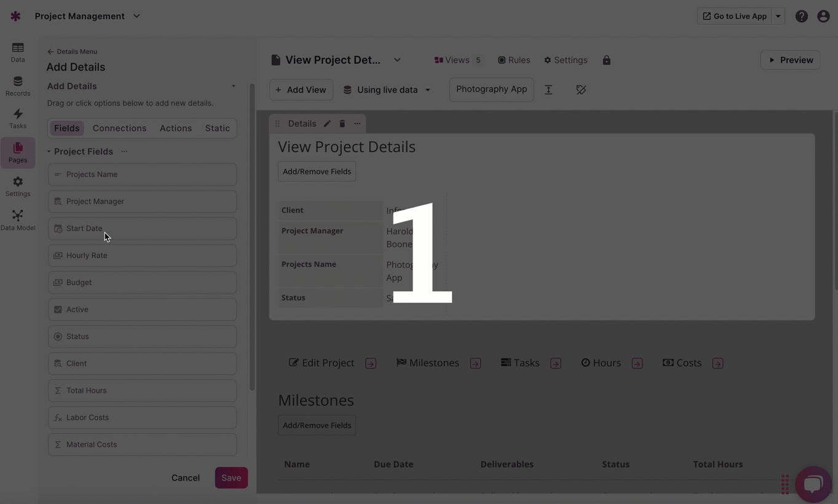Click the arrow icon beside Edit Project
The height and width of the screenshot is (504, 838).
[371, 363]
